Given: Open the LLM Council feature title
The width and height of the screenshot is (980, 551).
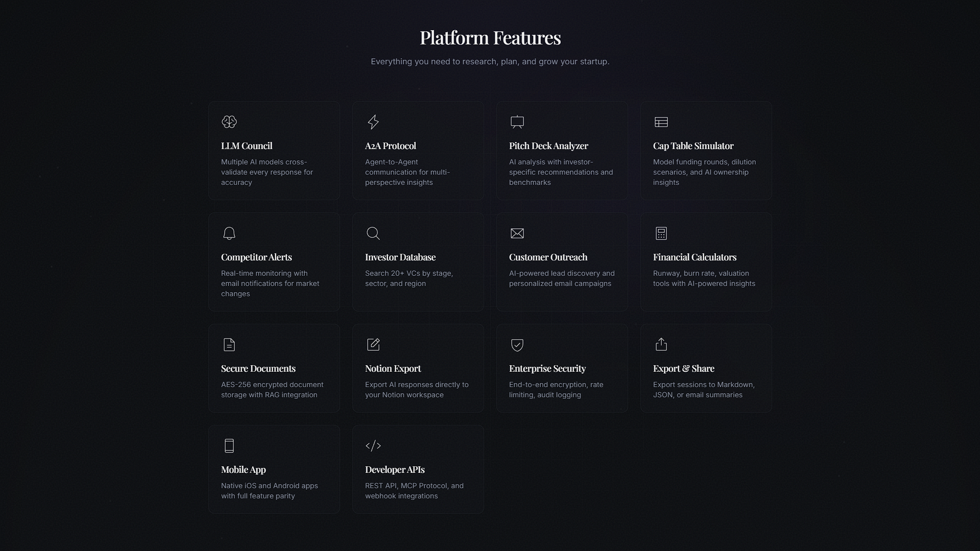Looking at the screenshot, I should (247, 146).
